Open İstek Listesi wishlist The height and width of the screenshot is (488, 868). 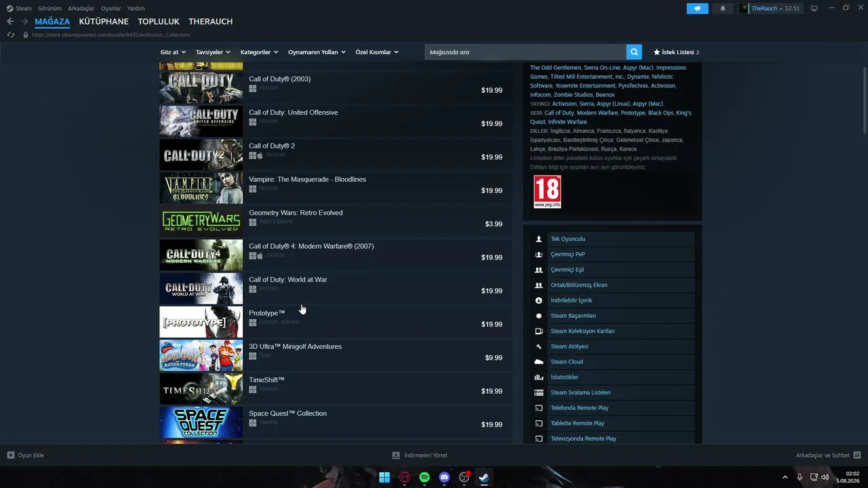point(676,52)
